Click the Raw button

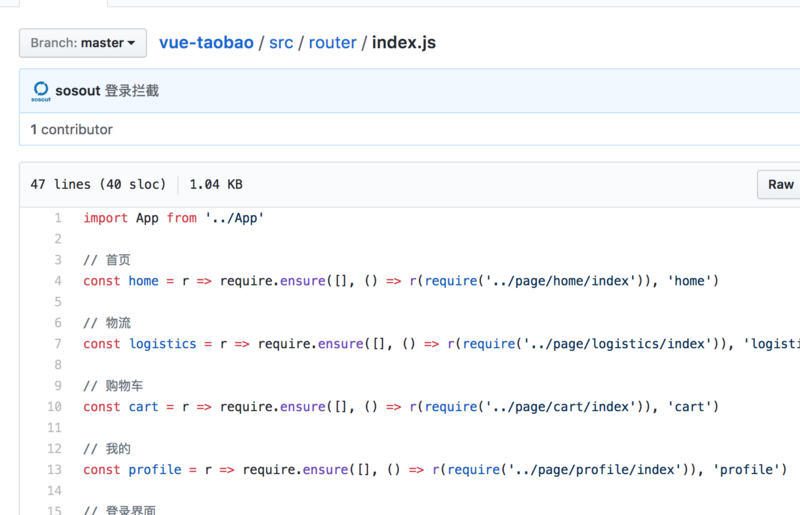(x=780, y=184)
